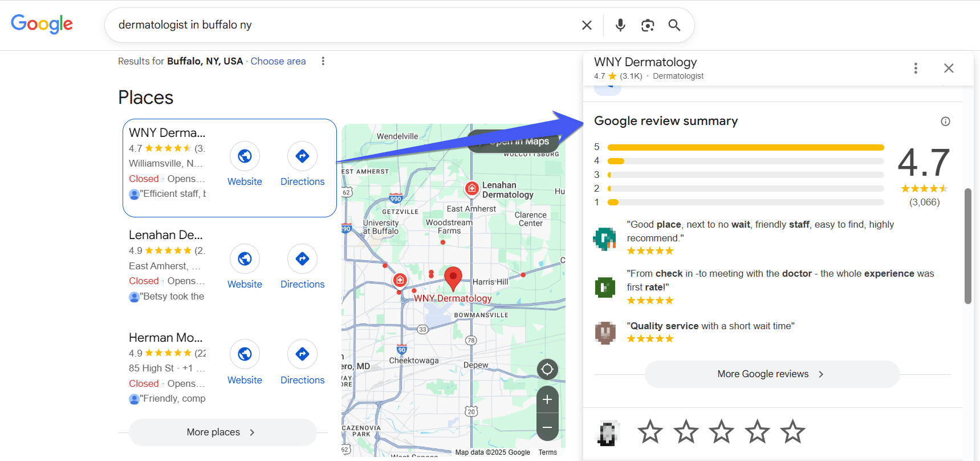Get directions to Lenahan Dermatology
The width and height of the screenshot is (980, 461).
[x=302, y=258]
